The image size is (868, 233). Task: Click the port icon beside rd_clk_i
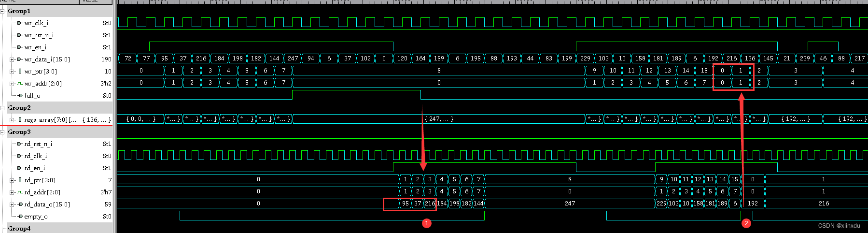point(20,156)
